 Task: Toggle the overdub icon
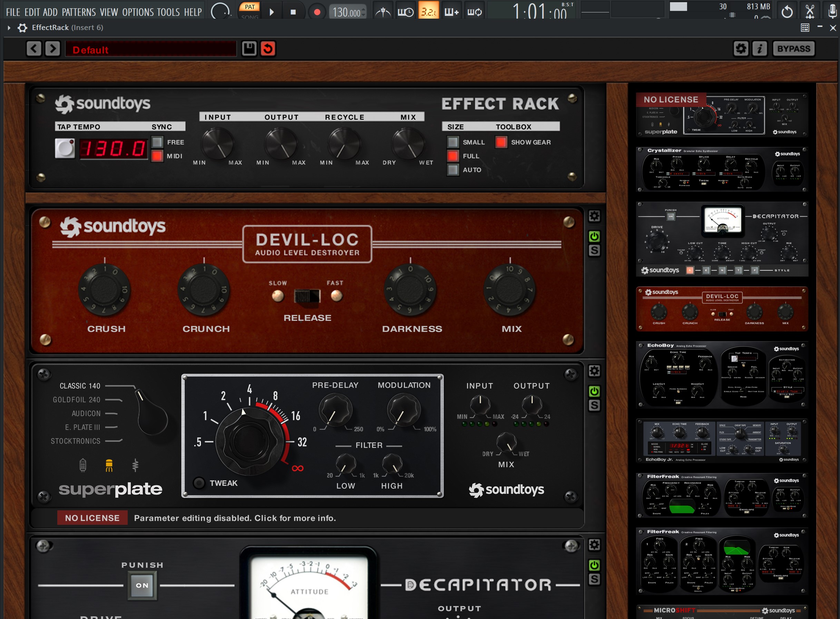click(451, 12)
